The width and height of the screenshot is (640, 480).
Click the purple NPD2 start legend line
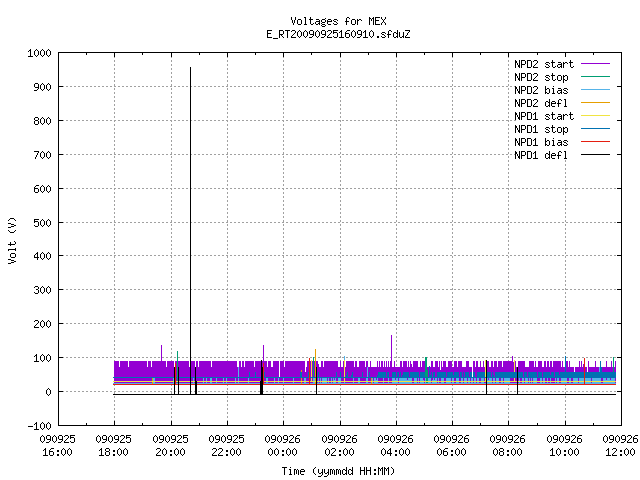[596, 64]
